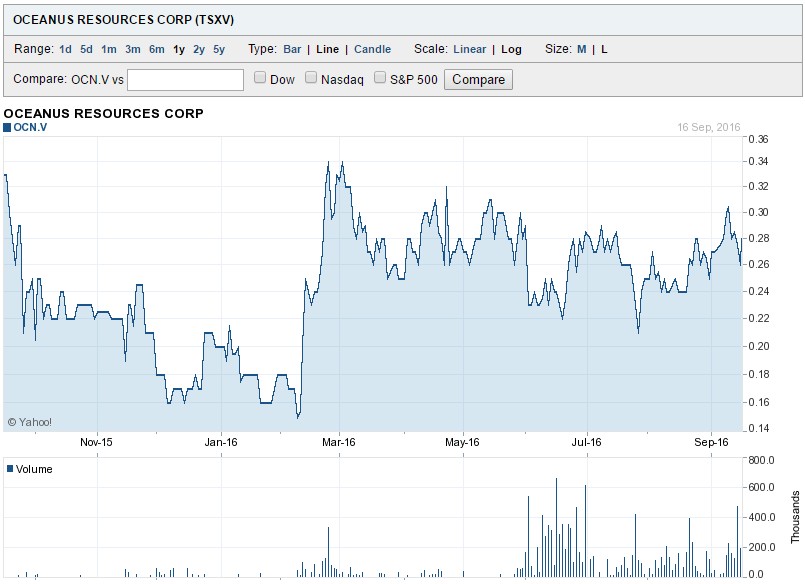Click the OCN.V legend color swatch
This screenshot has height=584, width=805.
7,128
